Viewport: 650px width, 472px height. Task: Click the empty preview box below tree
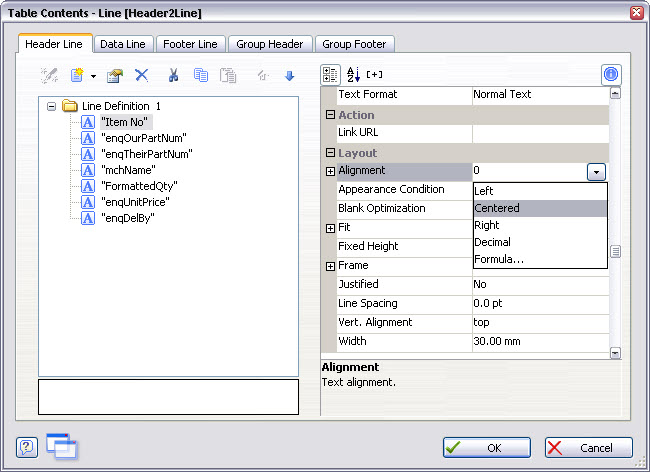168,397
